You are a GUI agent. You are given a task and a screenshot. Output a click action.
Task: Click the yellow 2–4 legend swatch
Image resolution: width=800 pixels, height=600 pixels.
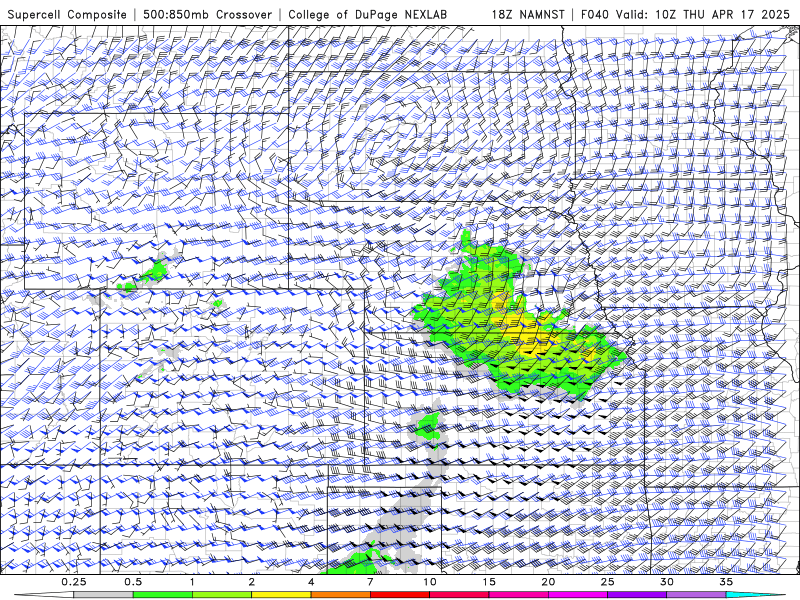[281, 595]
